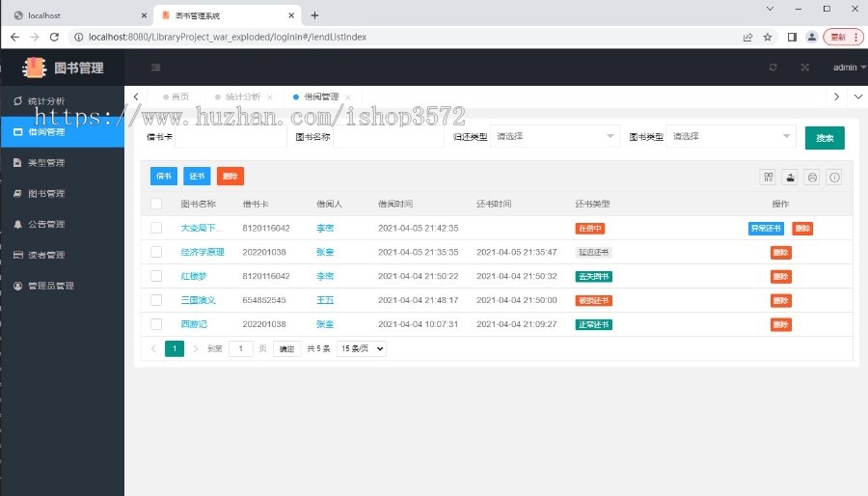
Task: Click the 统计分析 sidebar icon
Action: (x=17, y=100)
